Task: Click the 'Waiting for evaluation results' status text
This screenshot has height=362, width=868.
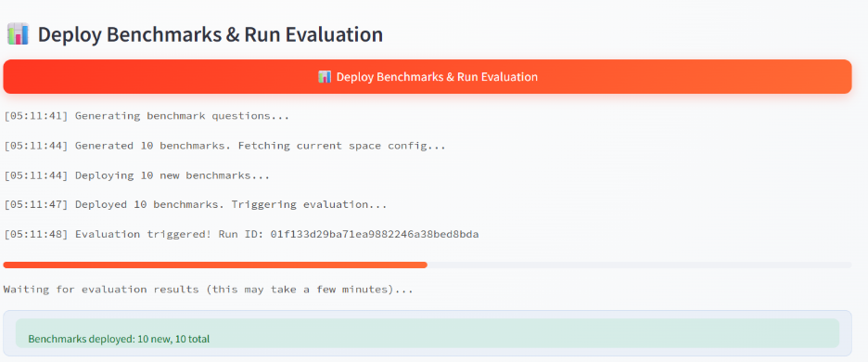Action: tap(208, 290)
